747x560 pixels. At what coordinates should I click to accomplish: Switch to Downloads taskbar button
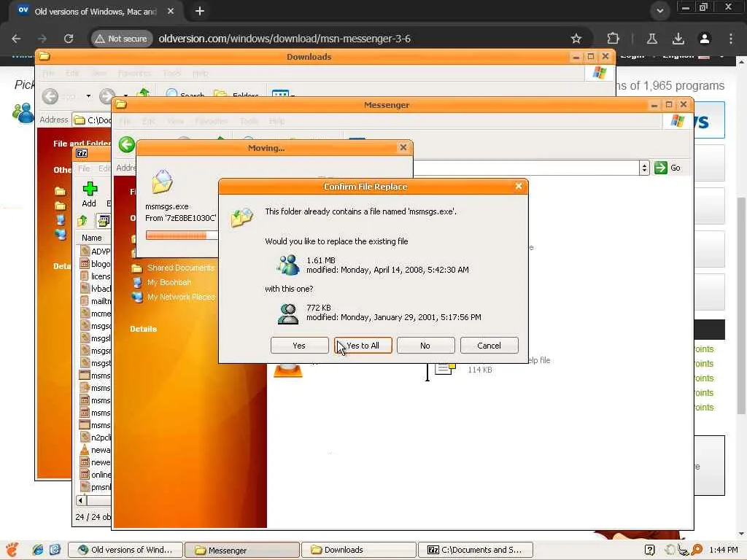358,550
